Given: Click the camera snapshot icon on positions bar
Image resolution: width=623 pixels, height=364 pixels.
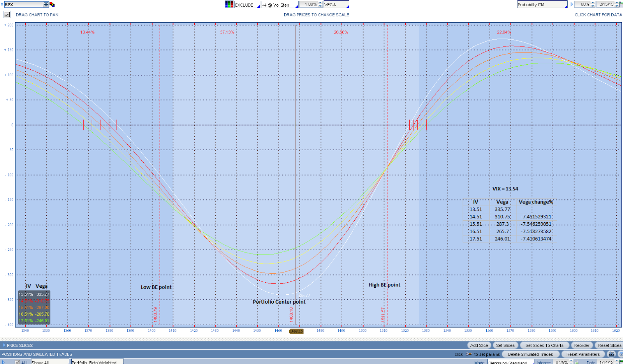Looking at the screenshot, I should 611,354.
